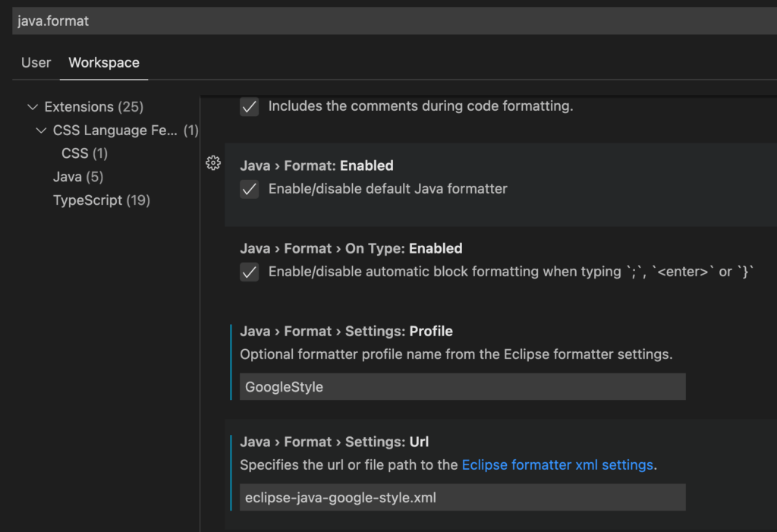Click the Java Format On Type setting title
This screenshot has width=777, height=532.
351,247
